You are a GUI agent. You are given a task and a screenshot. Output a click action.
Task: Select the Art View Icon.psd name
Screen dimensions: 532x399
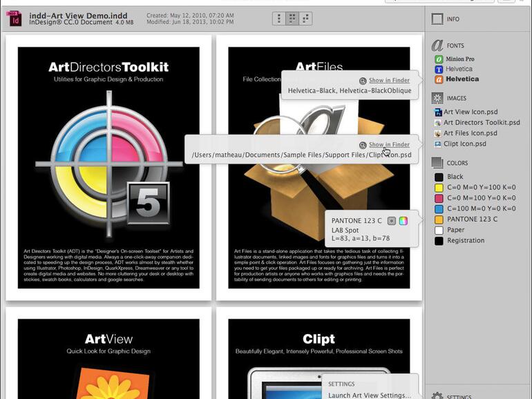[x=471, y=112]
